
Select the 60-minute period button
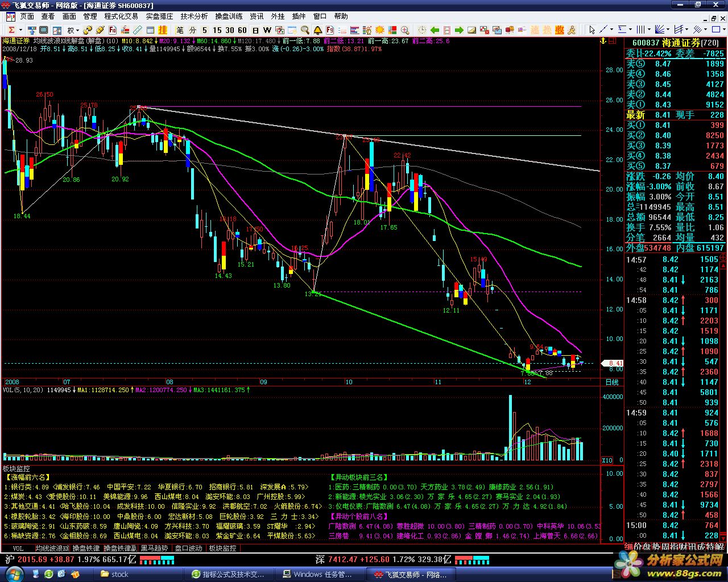(242, 30)
